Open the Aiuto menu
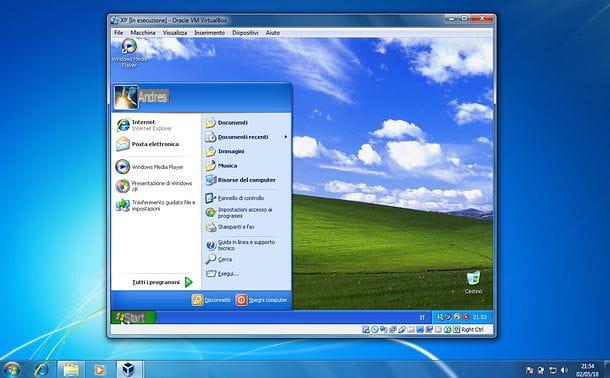 pyautogui.click(x=273, y=33)
